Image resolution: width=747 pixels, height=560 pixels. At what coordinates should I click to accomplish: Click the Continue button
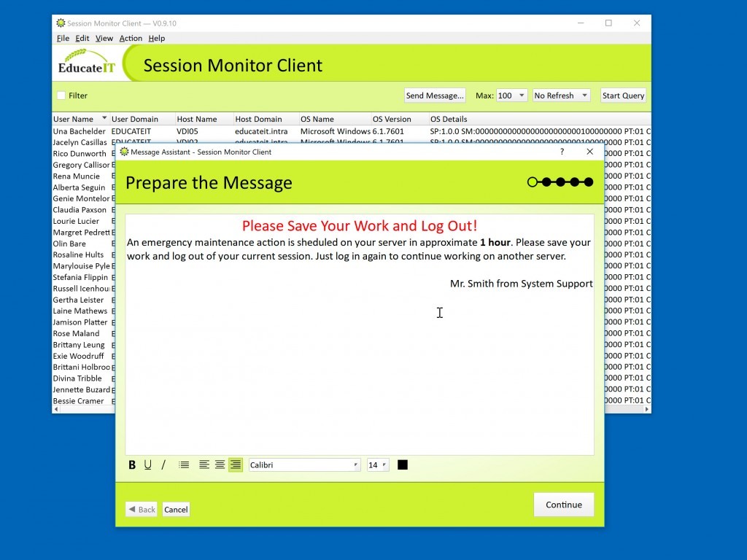tap(563, 505)
